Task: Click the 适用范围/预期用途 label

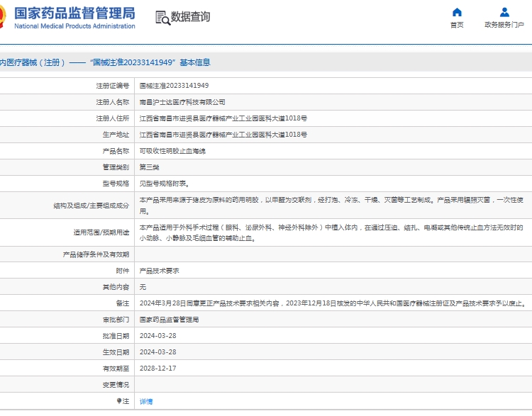Action: tap(101, 232)
